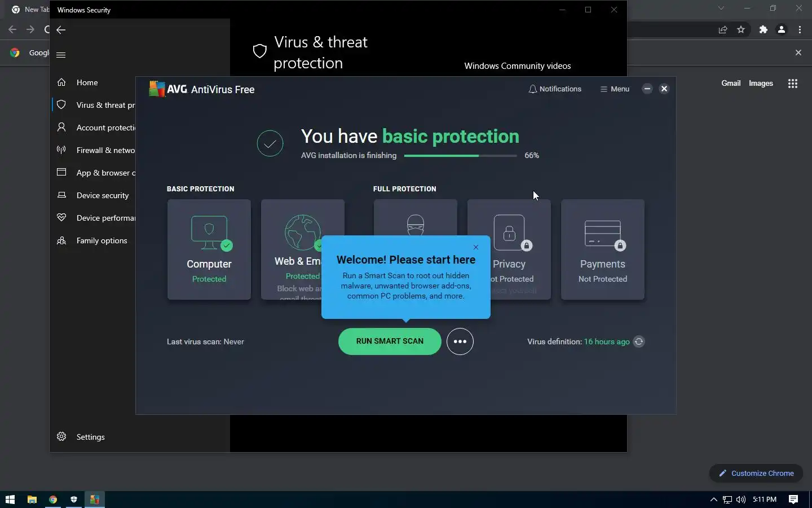The image size is (812, 508).
Task: Expand Chrome tab search chevron
Action: click(721, 8)
